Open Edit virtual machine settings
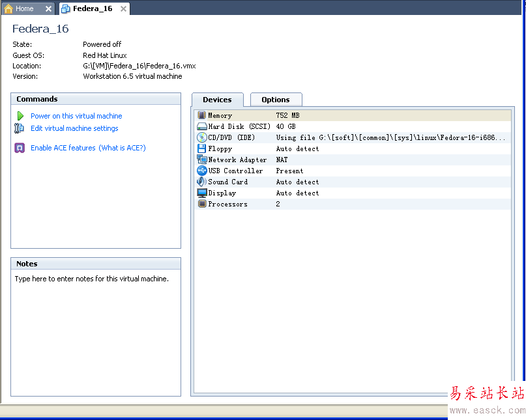 tap(74, 128)
